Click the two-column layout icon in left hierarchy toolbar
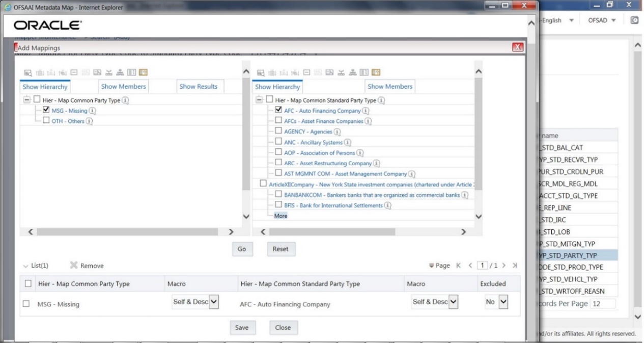This screenshot has width=644, height=343. [x=131, y=73]
